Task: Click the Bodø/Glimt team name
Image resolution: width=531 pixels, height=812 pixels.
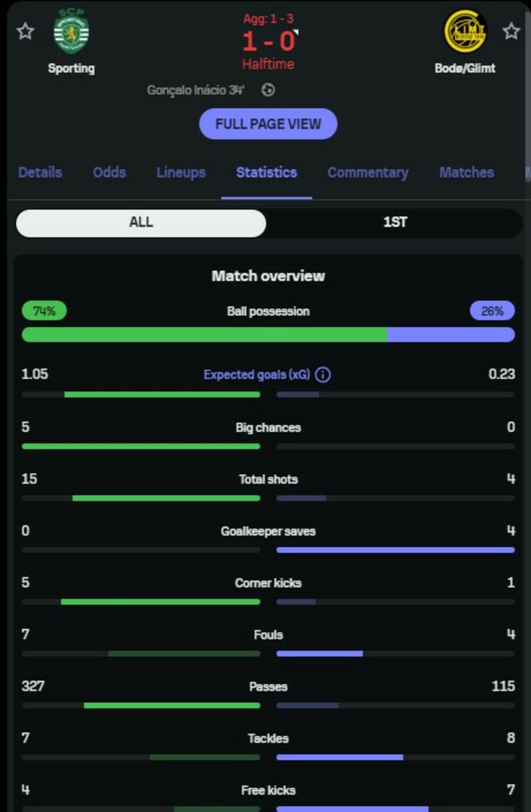Action: point(465,69)
